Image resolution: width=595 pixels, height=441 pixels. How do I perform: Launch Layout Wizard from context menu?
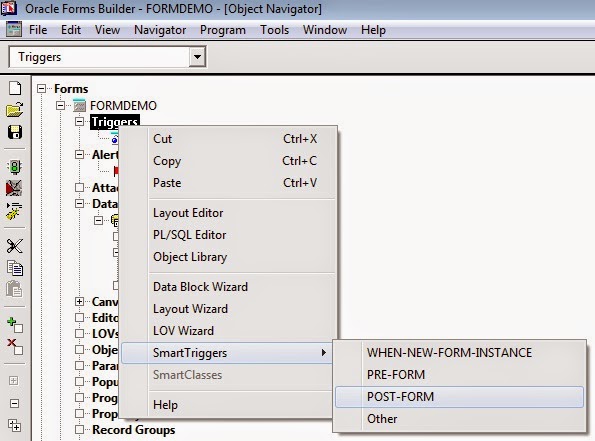[228, 309]
